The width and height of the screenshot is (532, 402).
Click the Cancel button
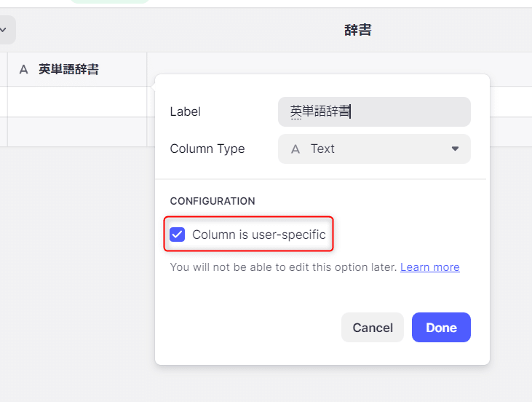click(373, 327)
